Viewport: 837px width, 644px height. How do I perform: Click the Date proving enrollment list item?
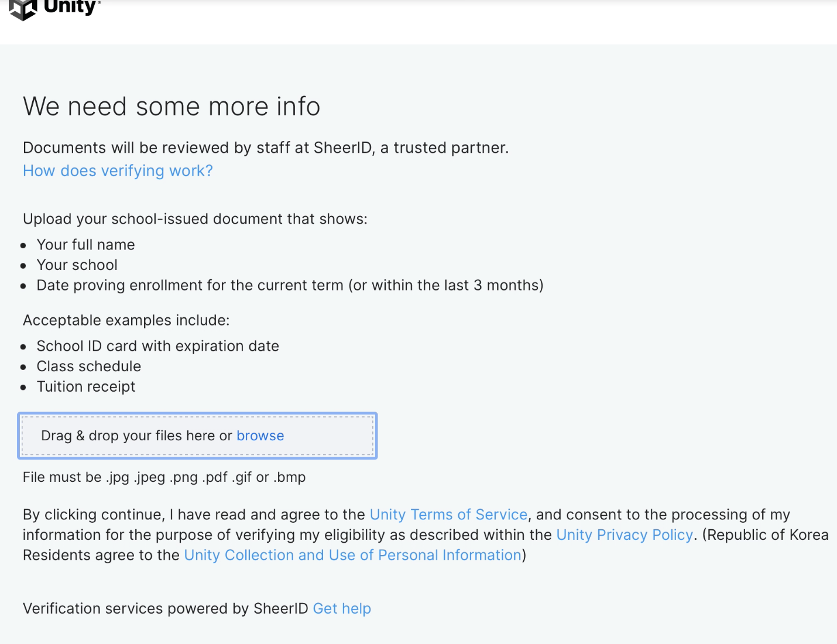290,286
